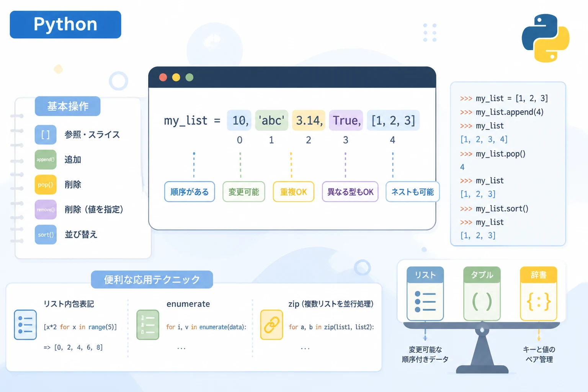
Task: Select the my_list.pop() line
Action: click(493, 154)
